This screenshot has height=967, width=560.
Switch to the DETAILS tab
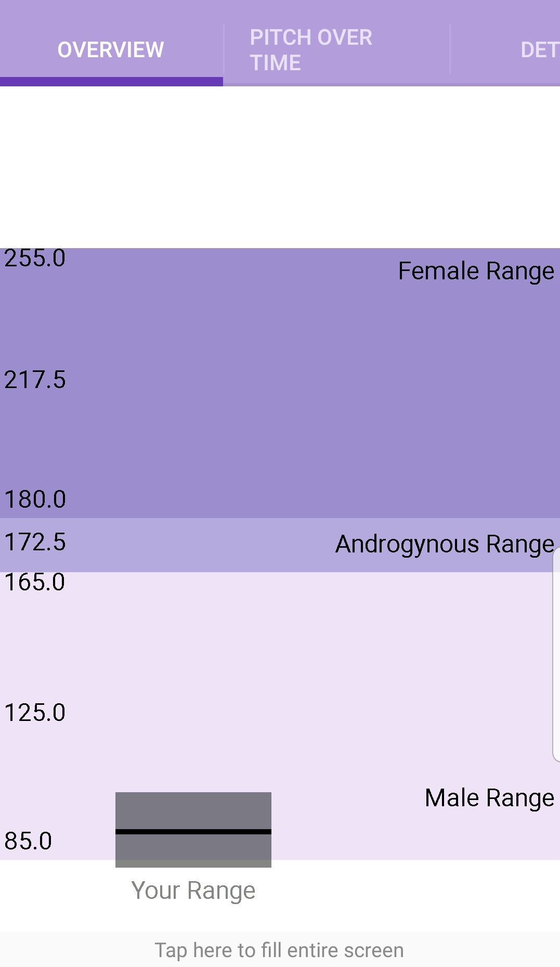pos(536,49)
